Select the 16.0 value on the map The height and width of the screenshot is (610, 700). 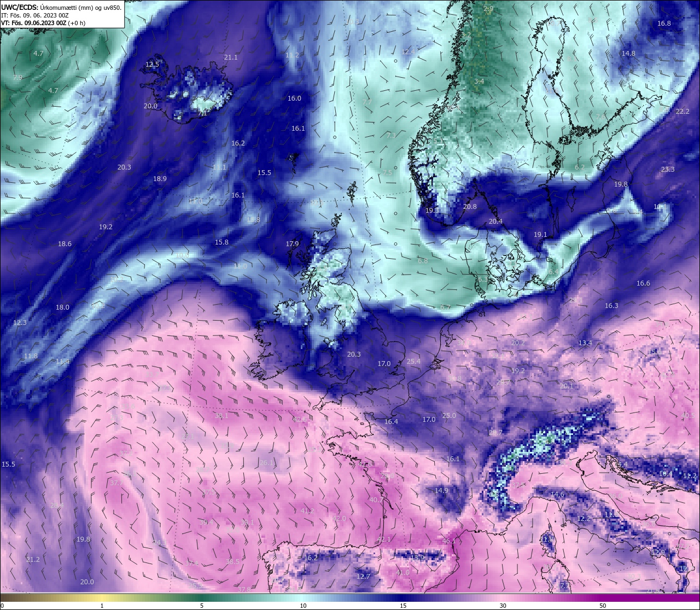click(x=294, y=98)
